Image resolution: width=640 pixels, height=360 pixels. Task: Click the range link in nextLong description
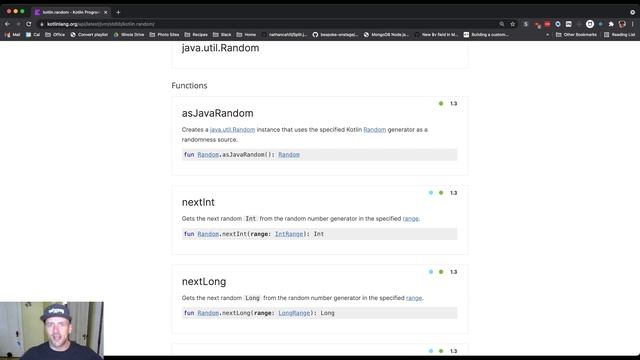(414, 298)
